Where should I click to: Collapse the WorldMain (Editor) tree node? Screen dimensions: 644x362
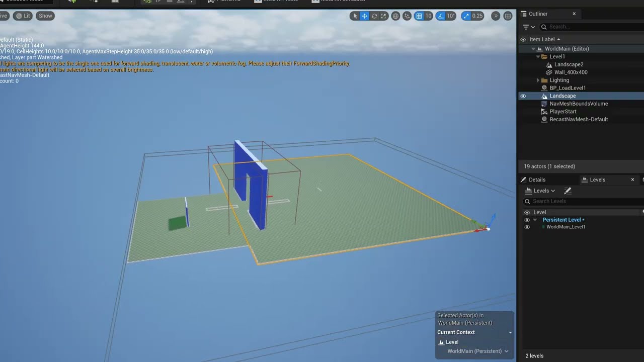(x=533, y=49)
